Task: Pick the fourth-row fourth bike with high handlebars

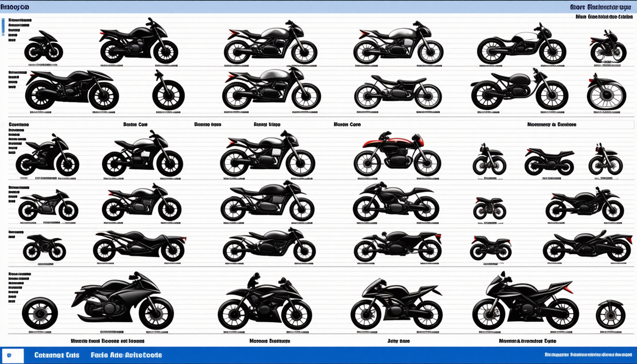Action: [396, 201]
